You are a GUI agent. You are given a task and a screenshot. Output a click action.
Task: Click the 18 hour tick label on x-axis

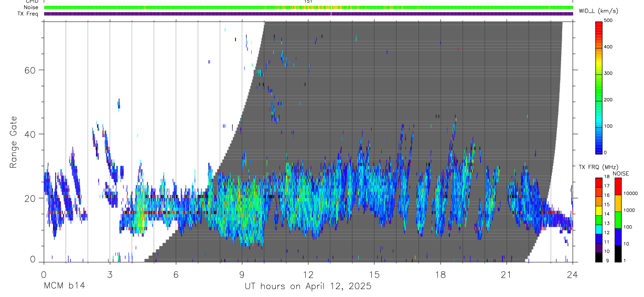440,274
